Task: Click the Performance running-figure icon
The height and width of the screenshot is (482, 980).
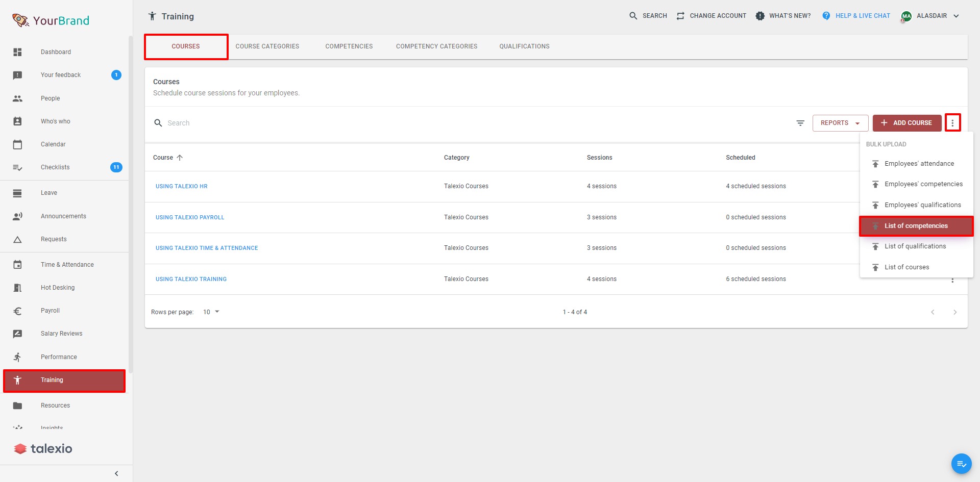Action: [x=17, y=357]
